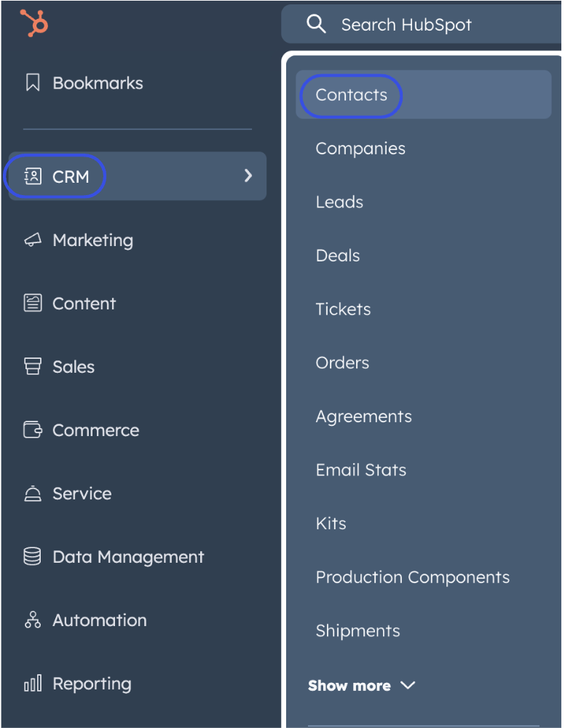Click the search magnifier icon
The height and width of the screenshot is (728, 565).
316,23
